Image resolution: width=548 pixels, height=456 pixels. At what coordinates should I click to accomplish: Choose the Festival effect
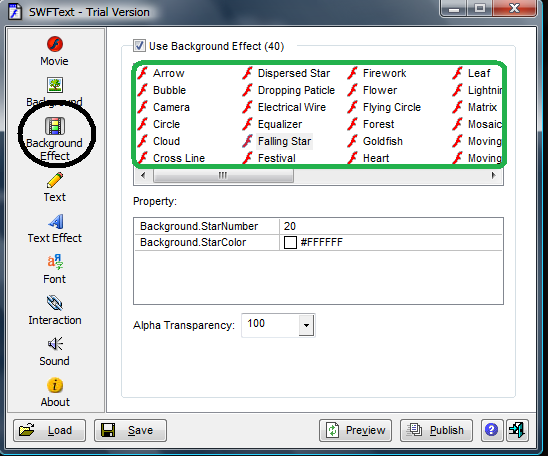(269, 158)
